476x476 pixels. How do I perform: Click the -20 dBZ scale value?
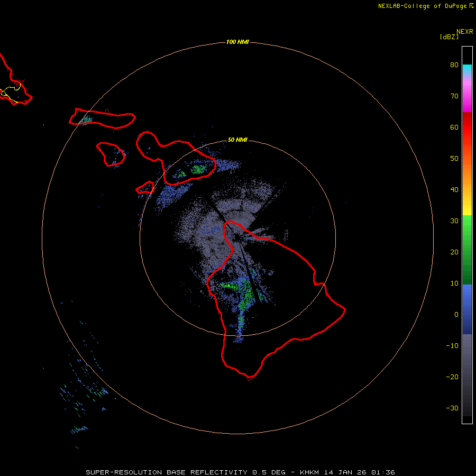(x=452, y=377)
